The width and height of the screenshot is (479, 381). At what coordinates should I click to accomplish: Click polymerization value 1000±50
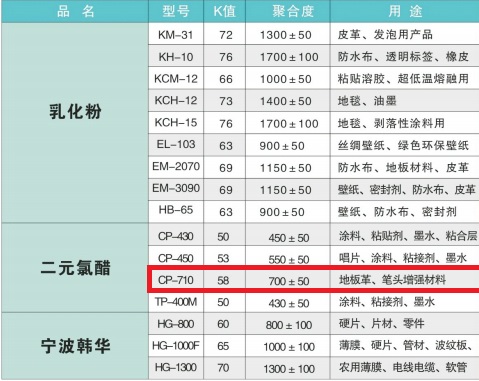[x=286, y=79]
